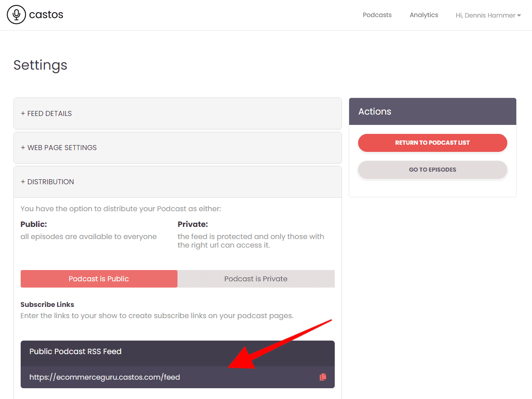
Task: Collapse the Distribution section
Action: 177,182
